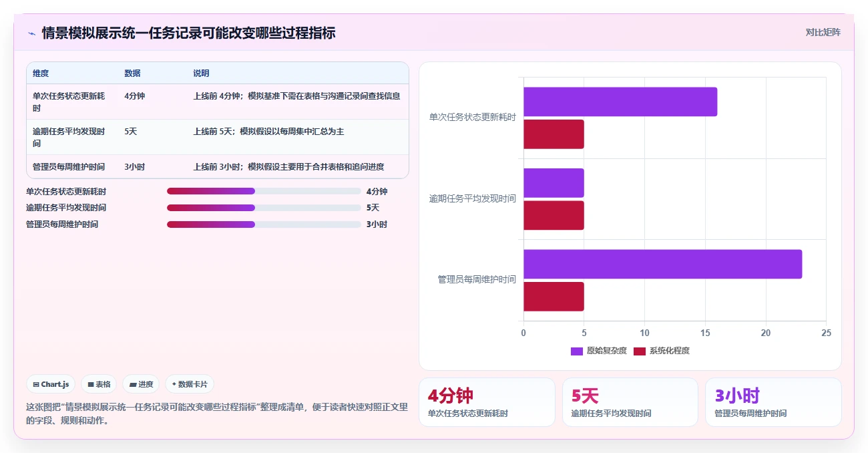Toggle the 系统化程度 legend entry

(662, 351)
